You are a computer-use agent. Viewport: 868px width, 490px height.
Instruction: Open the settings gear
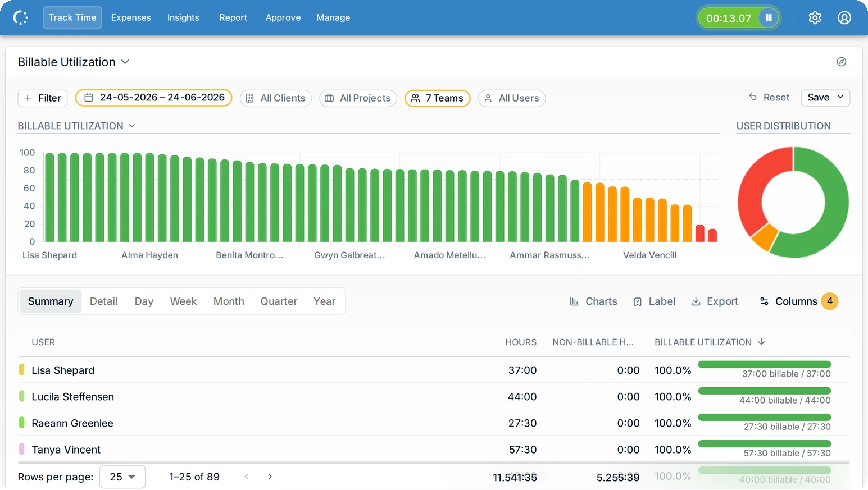click(x=815, y=18)
